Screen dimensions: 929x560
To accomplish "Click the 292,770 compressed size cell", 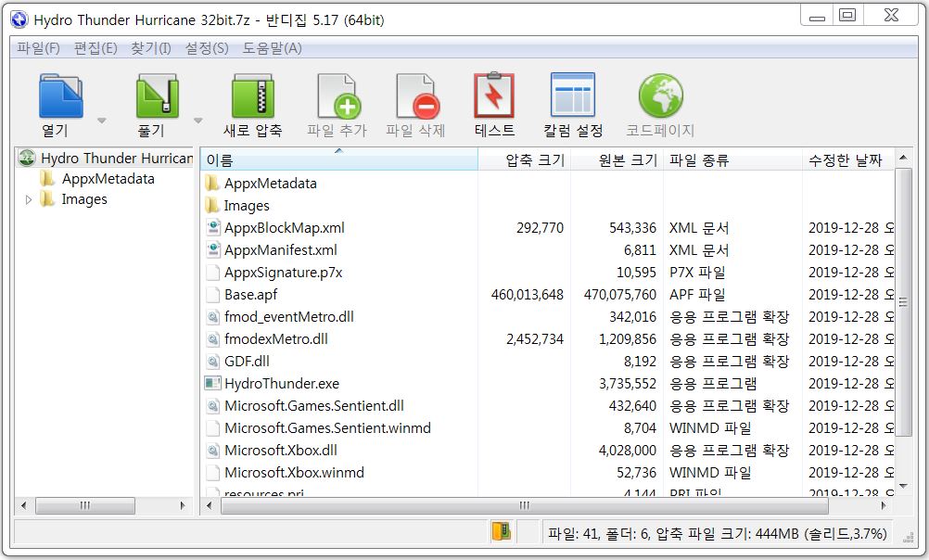I will (x=540, y=228).
